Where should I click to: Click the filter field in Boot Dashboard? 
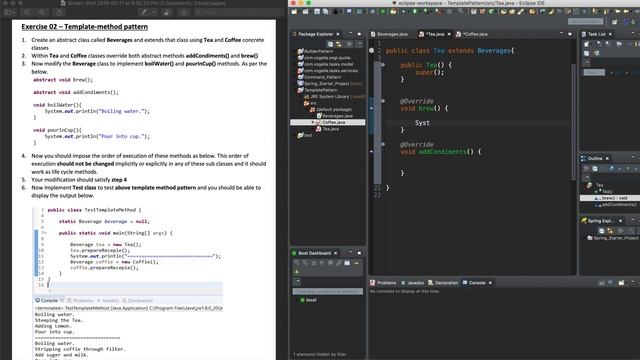(x=327, y=291)
